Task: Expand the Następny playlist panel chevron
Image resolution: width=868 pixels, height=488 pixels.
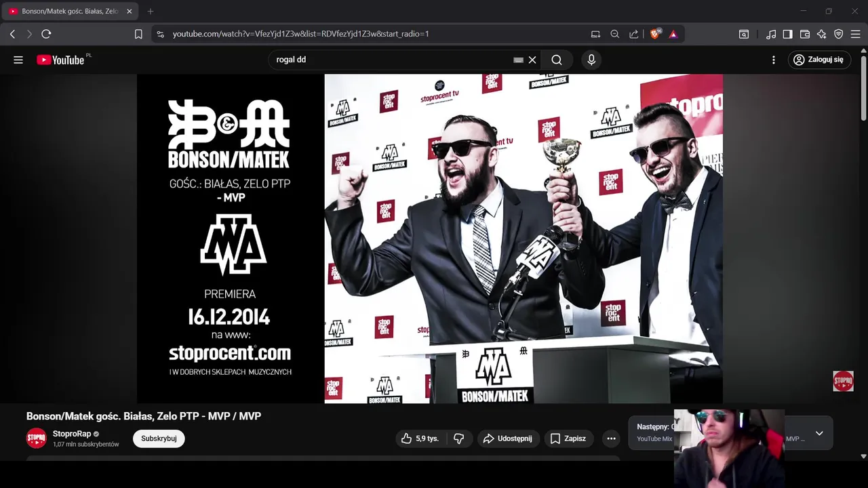Action: coord(819,434)
